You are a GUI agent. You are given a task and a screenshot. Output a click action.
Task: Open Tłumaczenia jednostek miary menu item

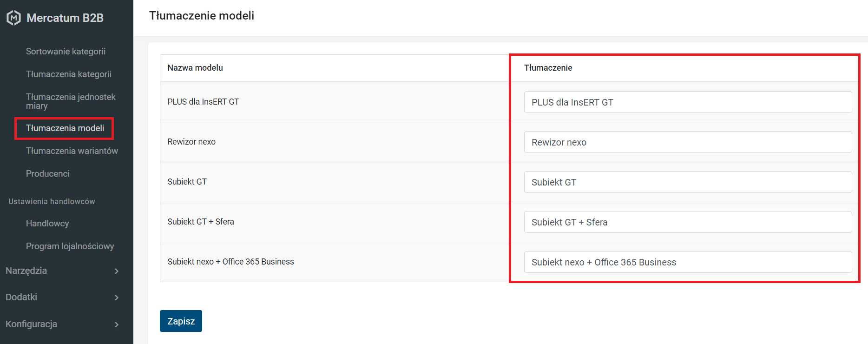point(71,101)
